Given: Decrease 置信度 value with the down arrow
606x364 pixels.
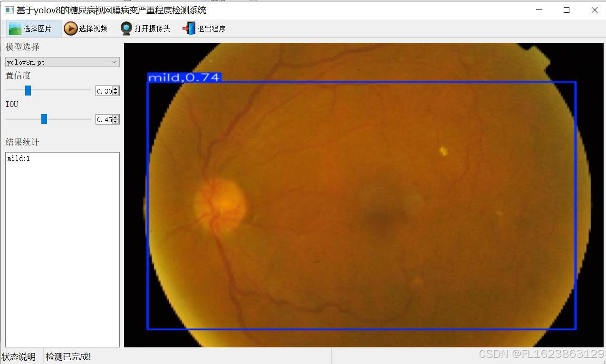Looking at the screenshot, I should tap(116, 93).
